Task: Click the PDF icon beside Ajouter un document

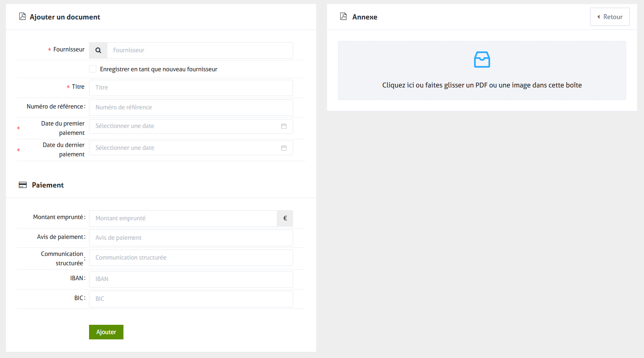Action: click(x=23, y=17)
